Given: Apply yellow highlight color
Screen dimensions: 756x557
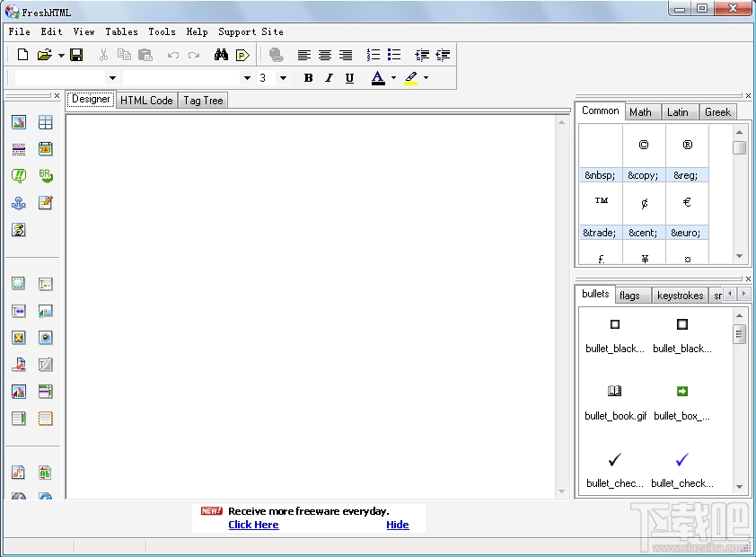Looking at the screenshot, I should pyautogui.click(x=411, y=77).
